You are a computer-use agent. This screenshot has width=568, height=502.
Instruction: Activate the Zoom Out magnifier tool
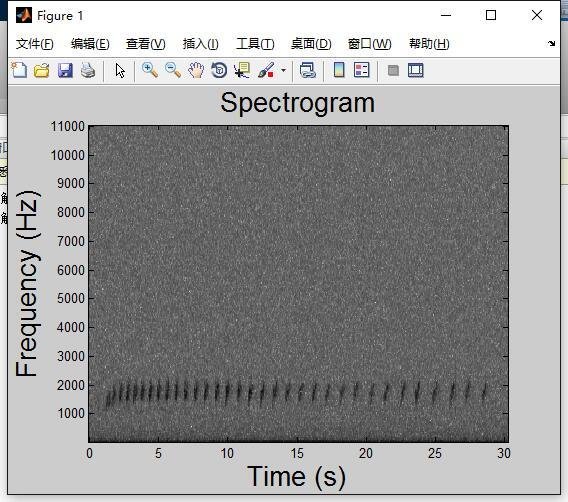point(173,70)
